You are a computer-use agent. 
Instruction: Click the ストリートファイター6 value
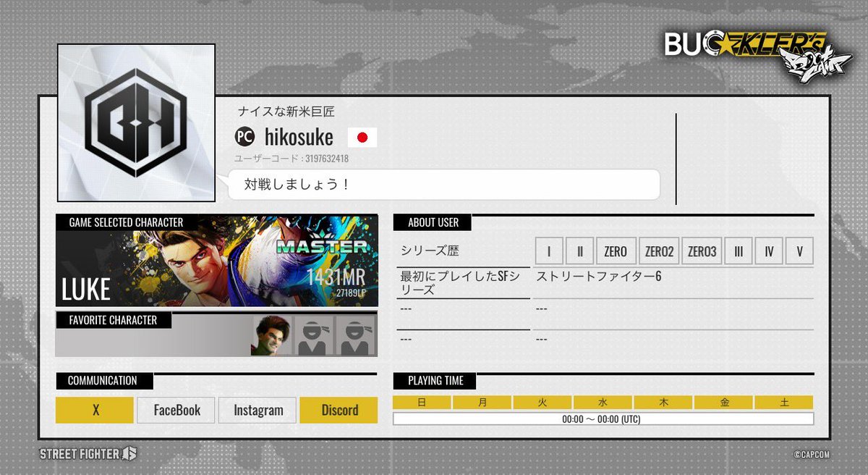pyautogui.click(x=598, y=276)
